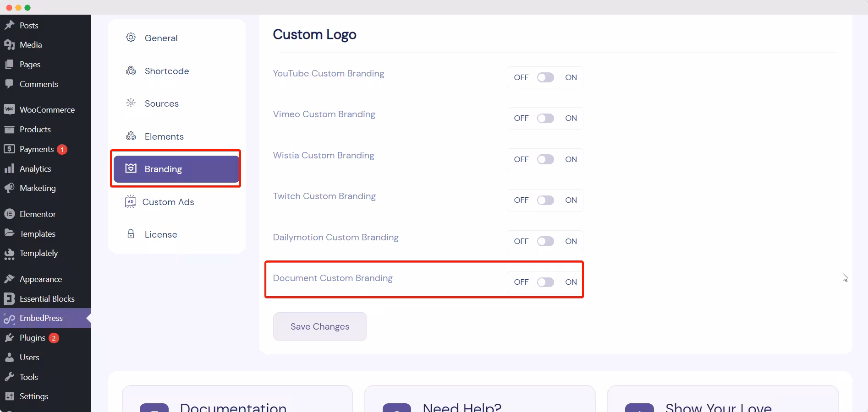Toggle Dailymotion Custom Branding switch
The height and width of the screenshot is (412, 868).
click(545, 241)
